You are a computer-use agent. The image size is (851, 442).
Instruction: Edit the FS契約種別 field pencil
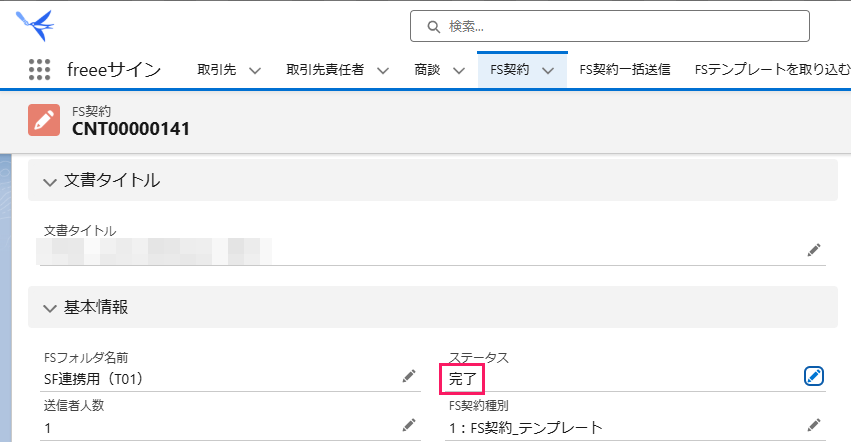814,425
